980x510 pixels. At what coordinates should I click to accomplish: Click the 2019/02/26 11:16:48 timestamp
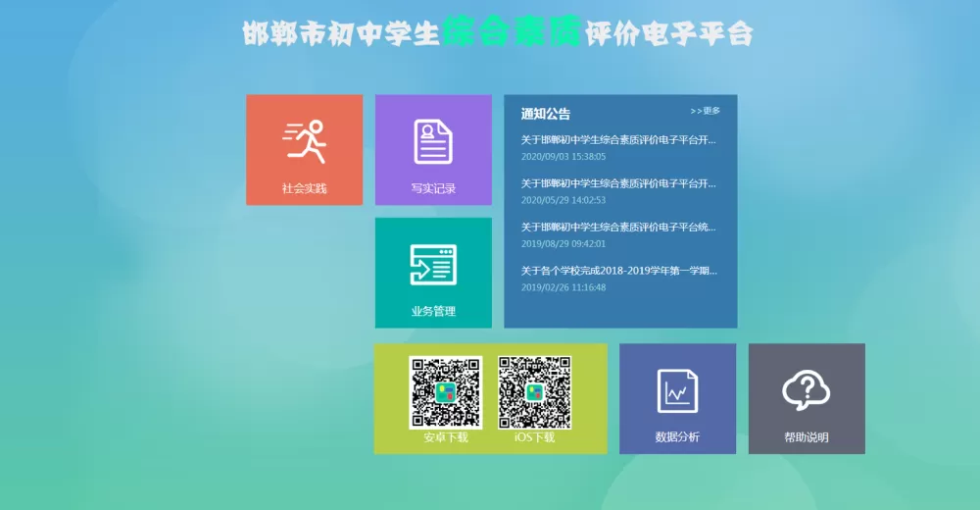pyautogui.click(x=563, y=287)
